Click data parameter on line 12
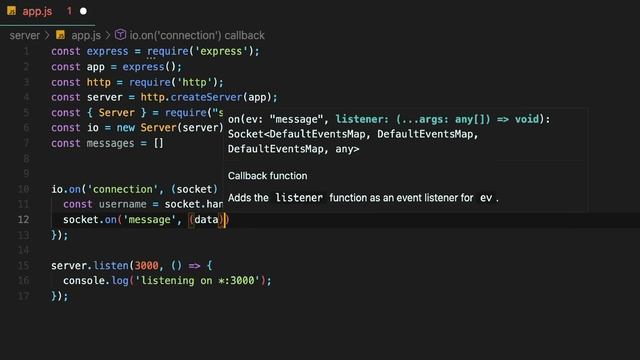 click(x=206, y=220)
